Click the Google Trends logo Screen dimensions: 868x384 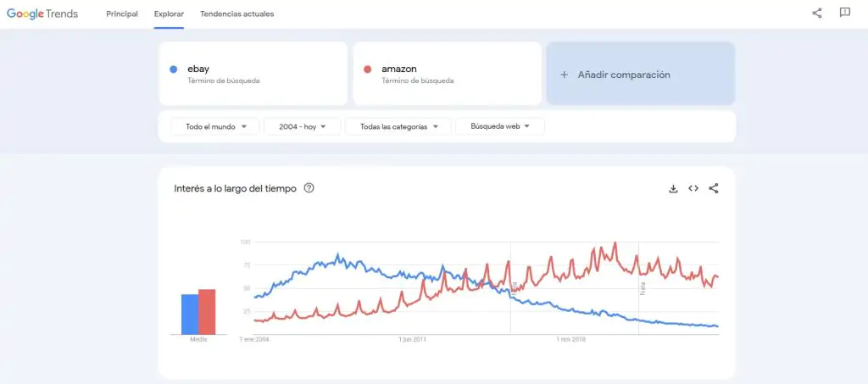click(42, 14)
